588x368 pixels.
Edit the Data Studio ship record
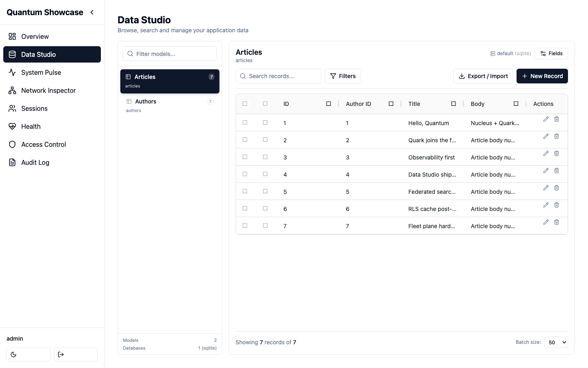tap(546, 171)
